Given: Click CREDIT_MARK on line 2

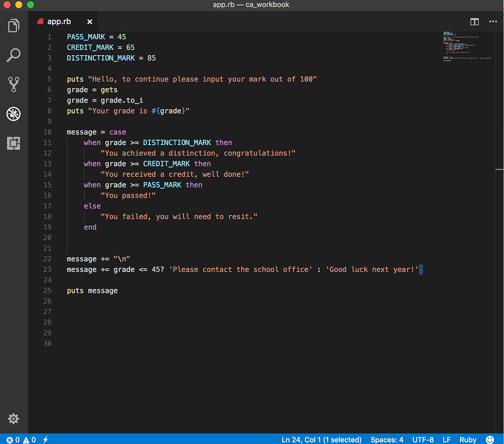Looking at the screenshot, I should tap(90, 48).
